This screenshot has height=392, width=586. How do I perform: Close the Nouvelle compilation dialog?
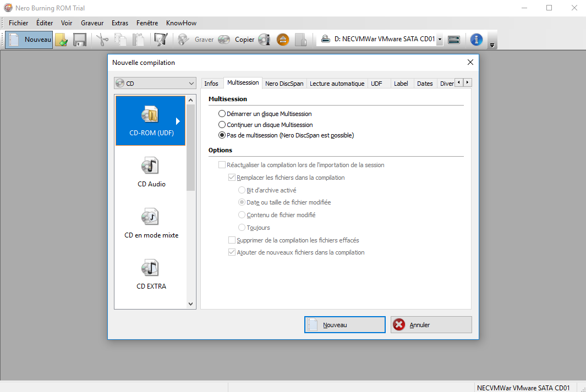(x=470, y=62)
